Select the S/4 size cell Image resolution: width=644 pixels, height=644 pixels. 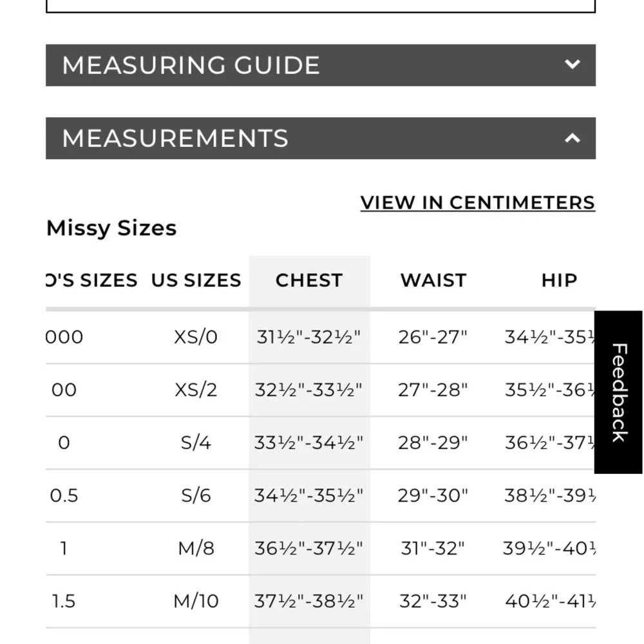pyautogui.click(x=196, y=442)
